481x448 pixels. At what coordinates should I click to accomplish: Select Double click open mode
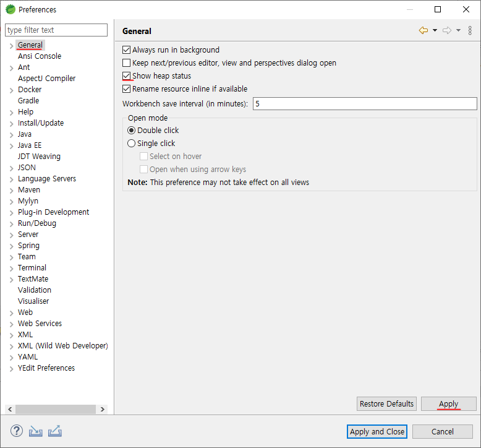pyautogui.click(x=131, y=131)
